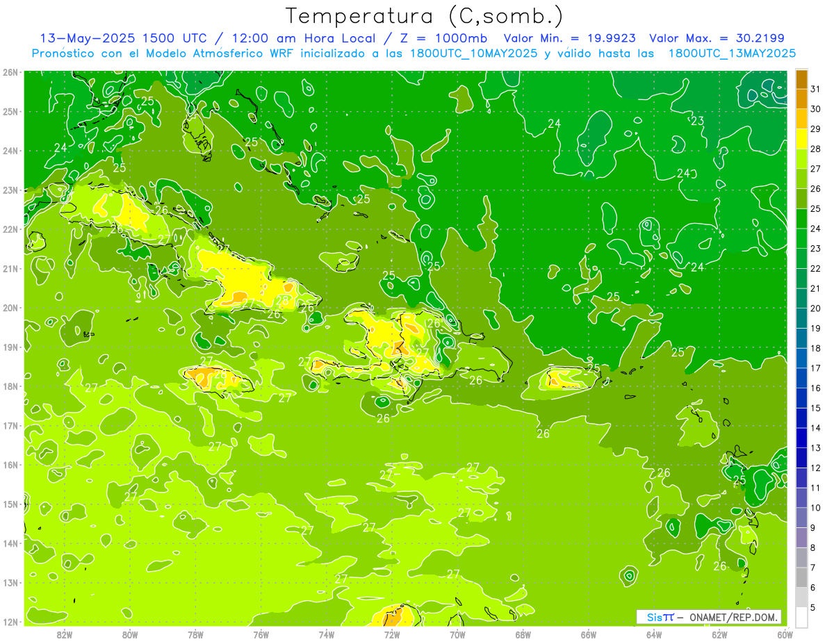Viewport: 834px width, 644px height.
Task: Click the 12N latitude axis label
Action: (x=10, y=622)
